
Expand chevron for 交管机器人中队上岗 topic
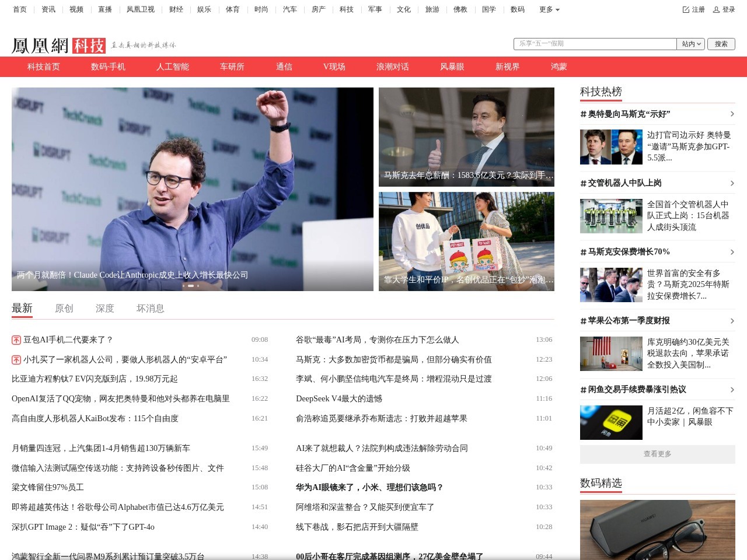click(732, 183)
